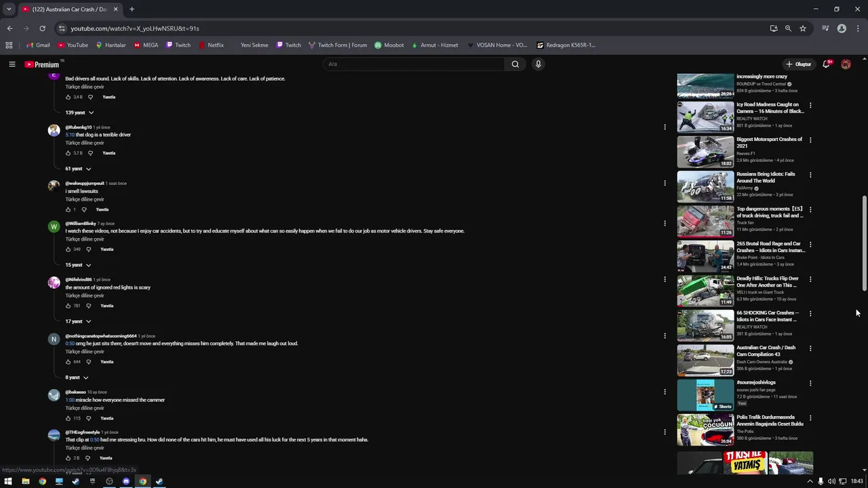Start voice search with the microphone icon
The image size is (868, 488).
(x=538, y=64)
